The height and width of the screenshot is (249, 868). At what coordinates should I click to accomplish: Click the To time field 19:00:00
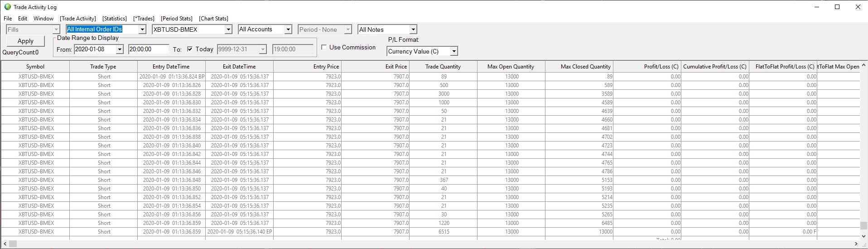tap(293, 49)
